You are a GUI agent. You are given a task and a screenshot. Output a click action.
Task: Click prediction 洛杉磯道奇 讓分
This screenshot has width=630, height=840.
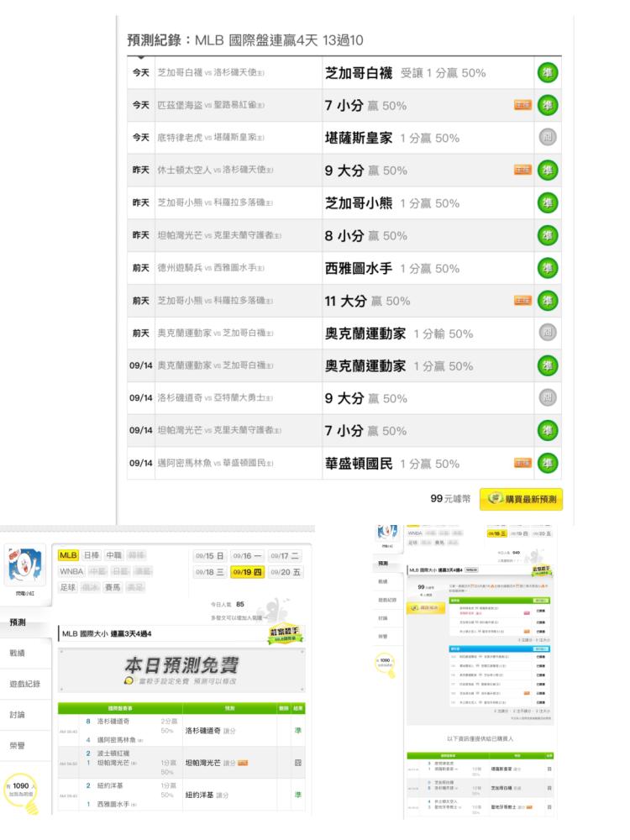(x=210, y=731)
